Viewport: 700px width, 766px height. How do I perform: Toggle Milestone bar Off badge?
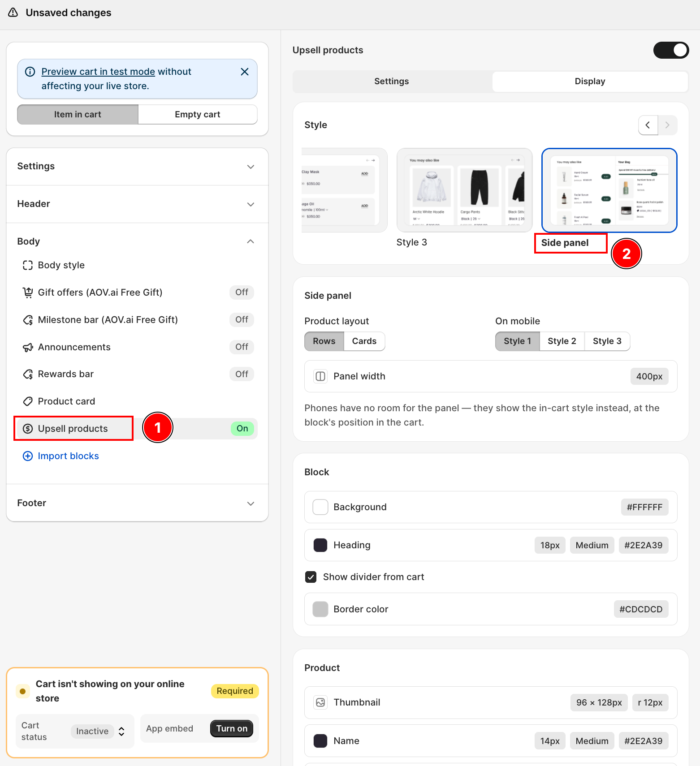(x=242, y=320)
